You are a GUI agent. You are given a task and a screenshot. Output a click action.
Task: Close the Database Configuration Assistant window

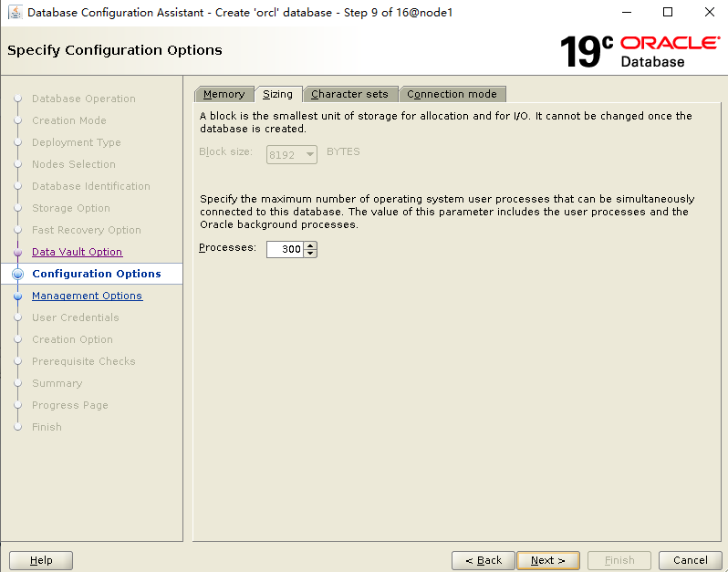(710, 12)
